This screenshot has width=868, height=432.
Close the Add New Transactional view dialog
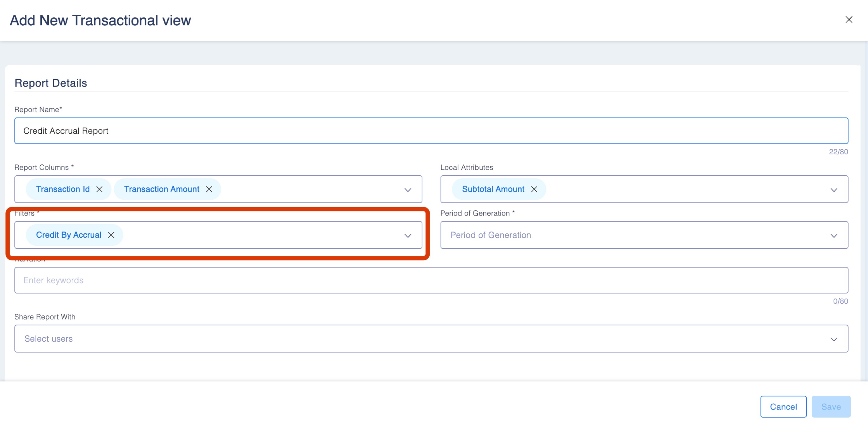point(849,20)
